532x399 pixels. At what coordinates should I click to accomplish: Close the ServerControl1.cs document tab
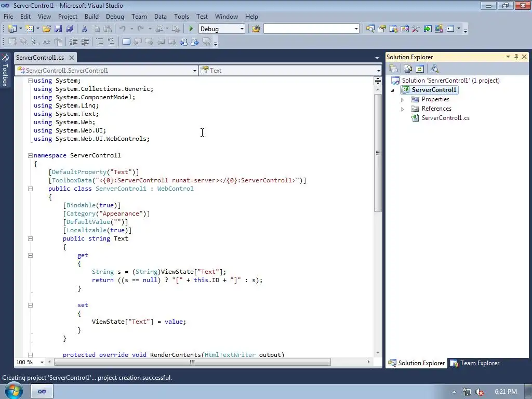point(72,57)
